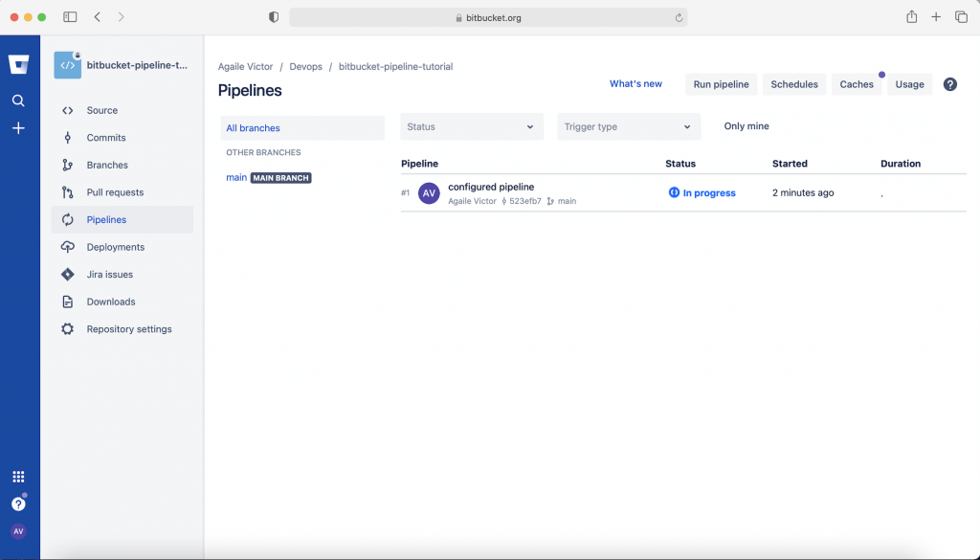Click the Deployments cloud upload icon

coord(68,247)
